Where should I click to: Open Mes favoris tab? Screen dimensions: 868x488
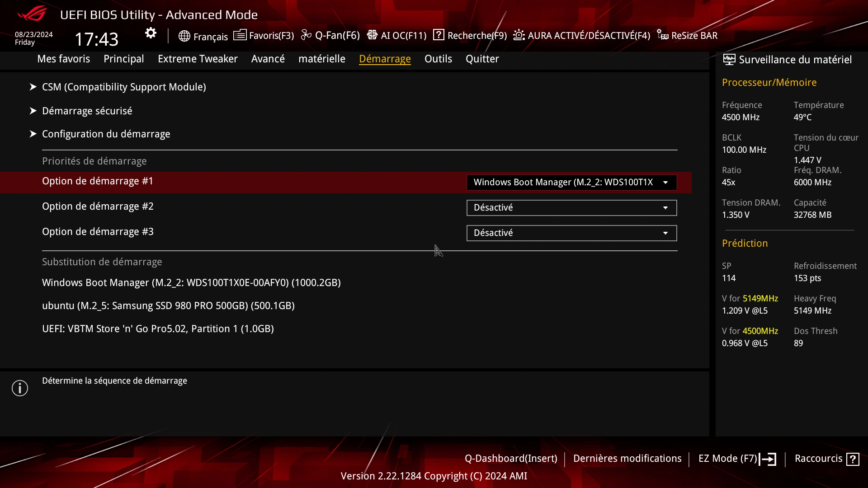click(64, 59)
